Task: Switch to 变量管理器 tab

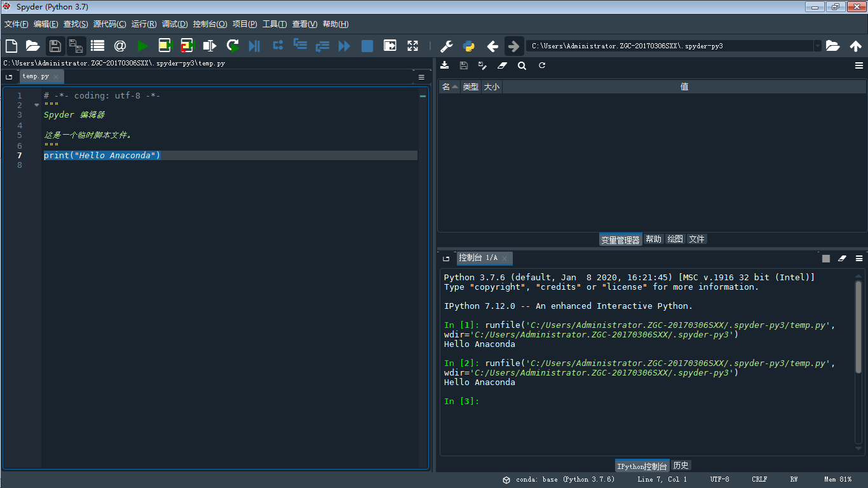Action: tap(620, 240)
